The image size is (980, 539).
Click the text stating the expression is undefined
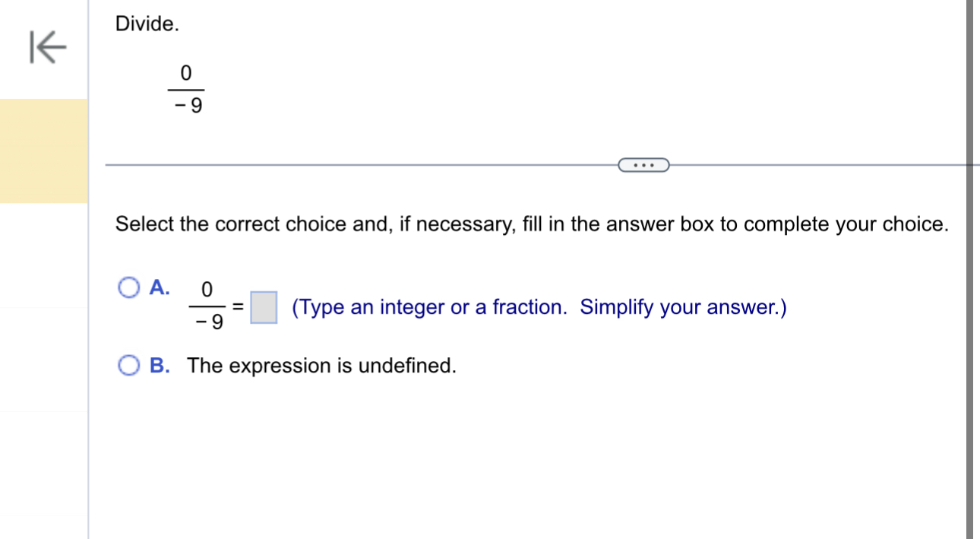(x=321, y=366)
